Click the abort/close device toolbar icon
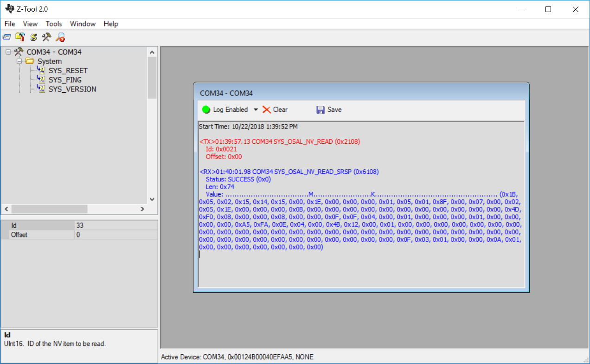Image resolution: width=590 pixels, height=364 pixels. (20, 37)
